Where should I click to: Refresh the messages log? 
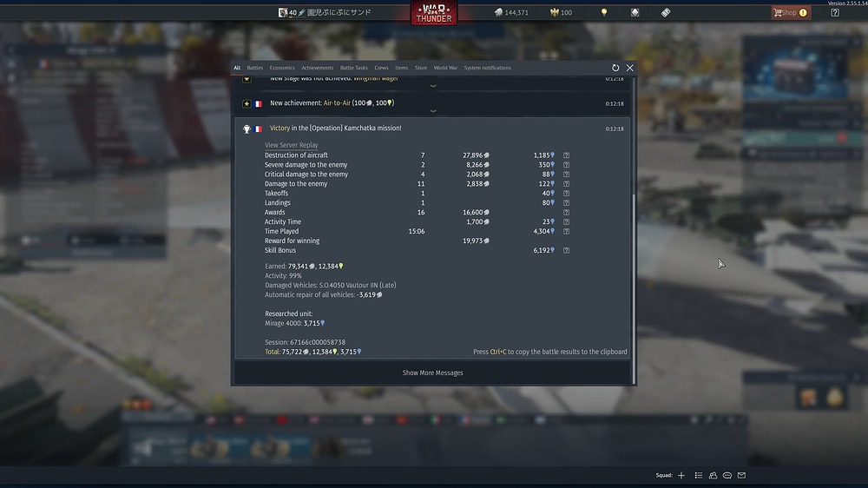click(x=615, y=68)
